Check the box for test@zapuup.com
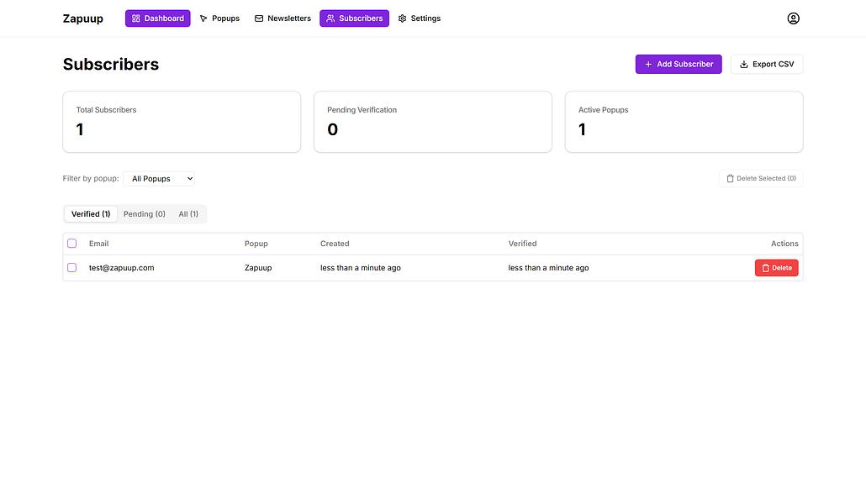This screenshot has height=504, width=866. [71, 268]
